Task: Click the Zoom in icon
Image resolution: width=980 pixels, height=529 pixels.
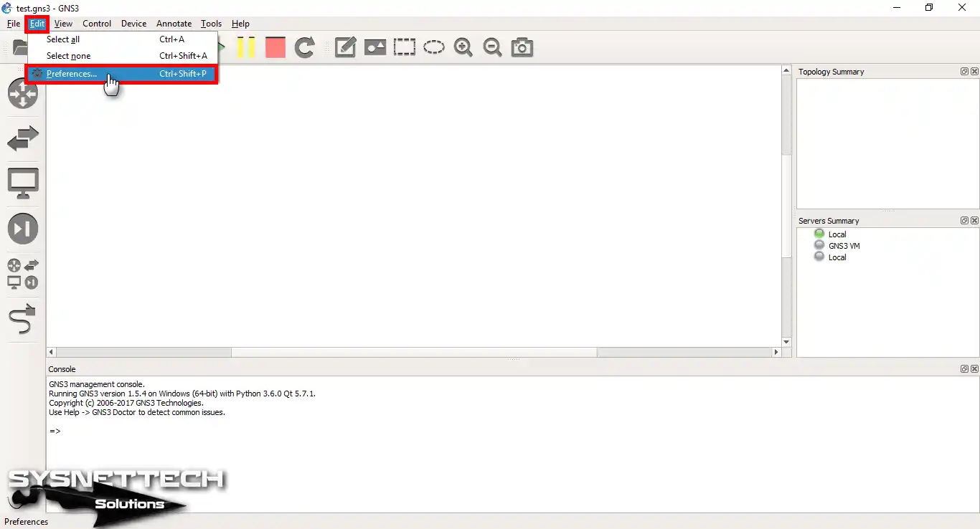Action: [463, 47]
